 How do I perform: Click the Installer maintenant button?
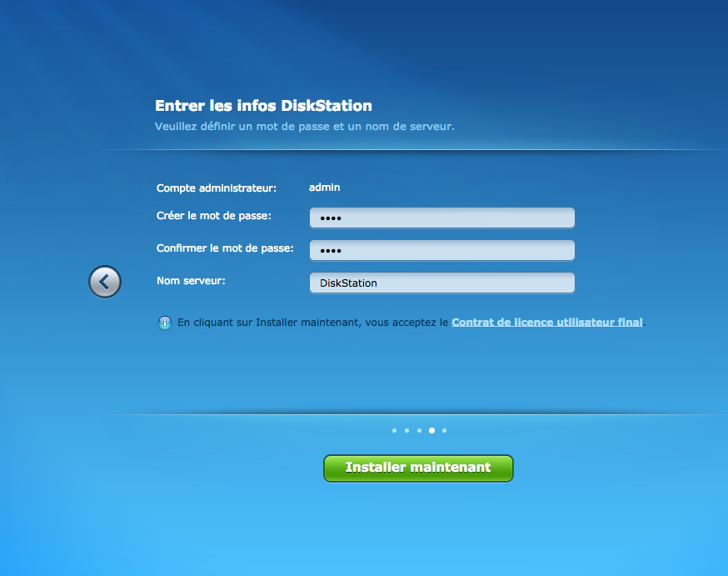pyautogui.click(x=418, y=468)
